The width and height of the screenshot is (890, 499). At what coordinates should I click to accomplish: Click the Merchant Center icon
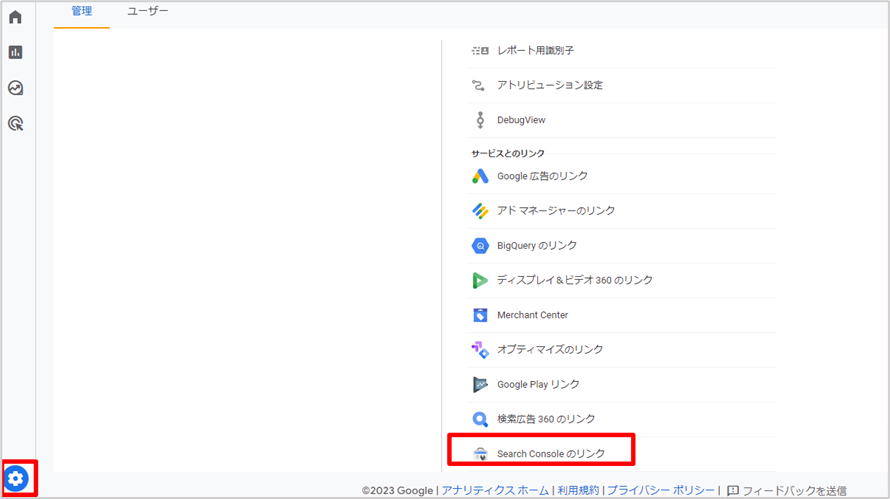pyautogui.click(x=480, y=315)
